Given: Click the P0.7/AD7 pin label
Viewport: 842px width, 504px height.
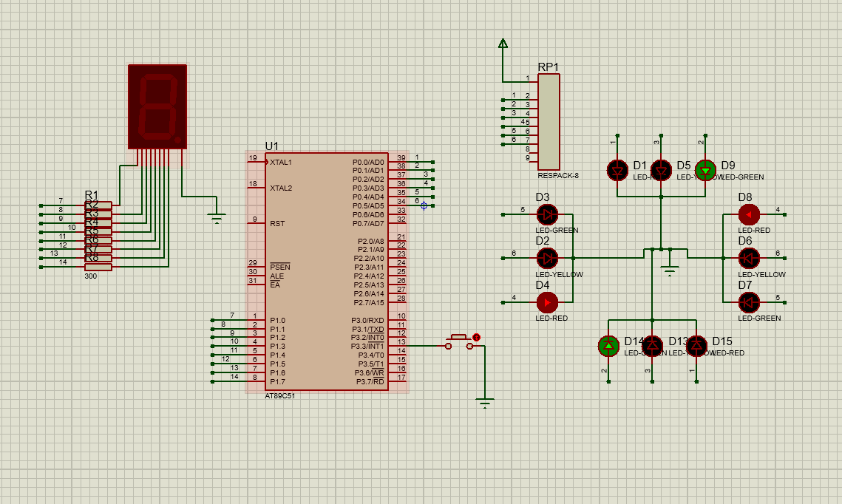Looking at the screenshot, I should tap(368, 223).
